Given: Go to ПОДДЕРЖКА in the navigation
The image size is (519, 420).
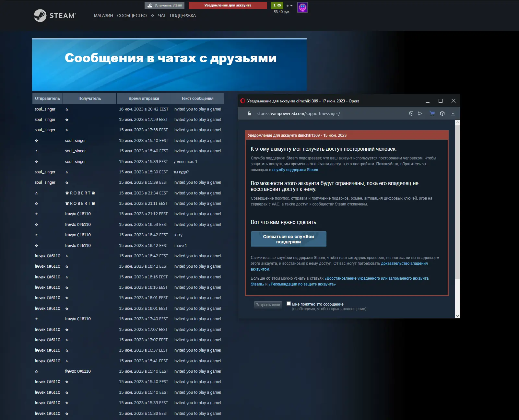Looking at the screenshot, I should 183,16.
